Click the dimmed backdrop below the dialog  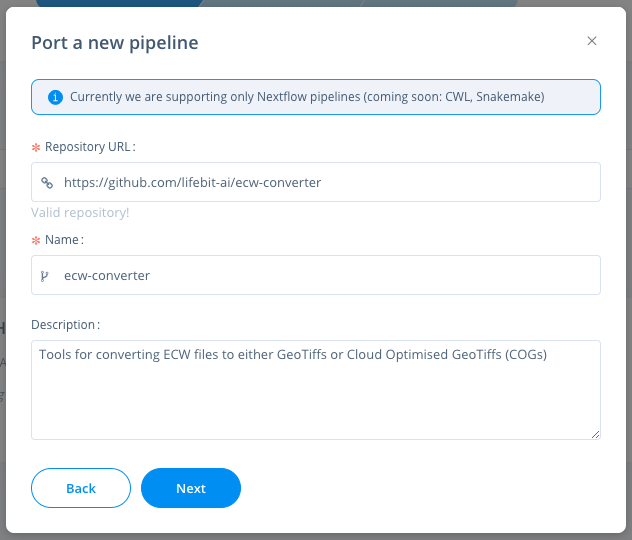(x=316, y=535)
